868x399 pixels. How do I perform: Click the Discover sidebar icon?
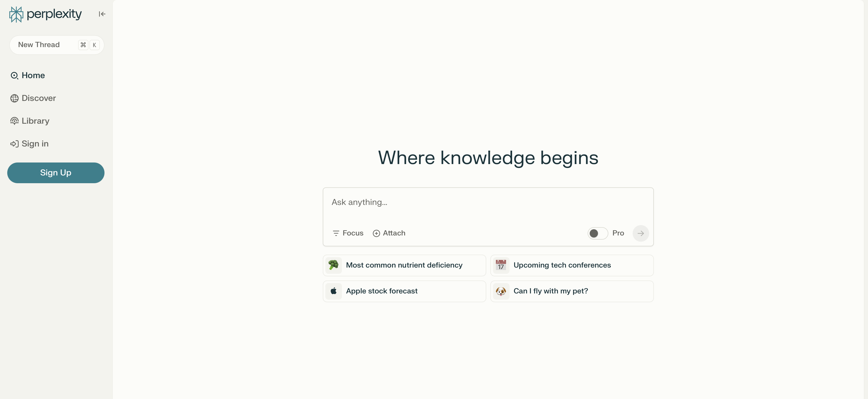(x=14, y=98)
